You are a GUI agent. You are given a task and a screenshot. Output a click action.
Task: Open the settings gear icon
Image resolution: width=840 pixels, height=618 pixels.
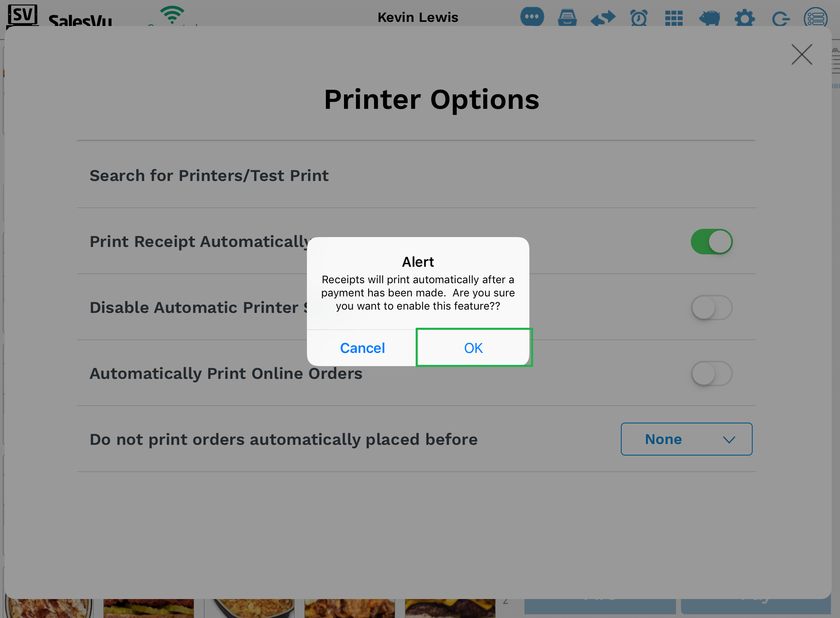[x=744, y=18]
